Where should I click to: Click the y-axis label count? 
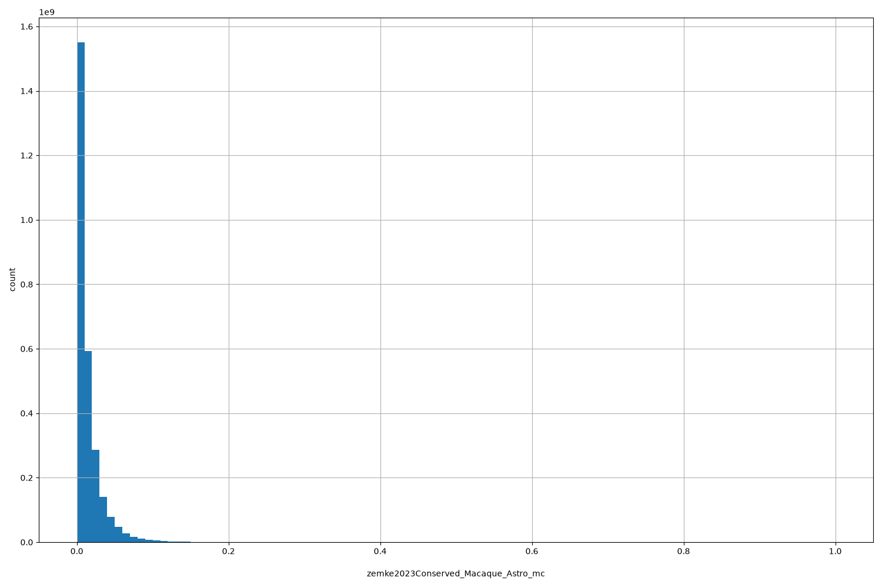click(12, 280)
